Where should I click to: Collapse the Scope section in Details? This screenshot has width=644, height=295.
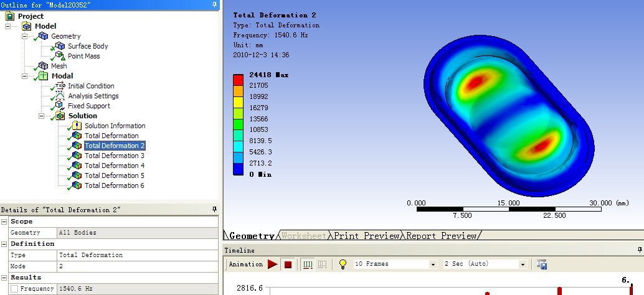[x=4, y=222]
